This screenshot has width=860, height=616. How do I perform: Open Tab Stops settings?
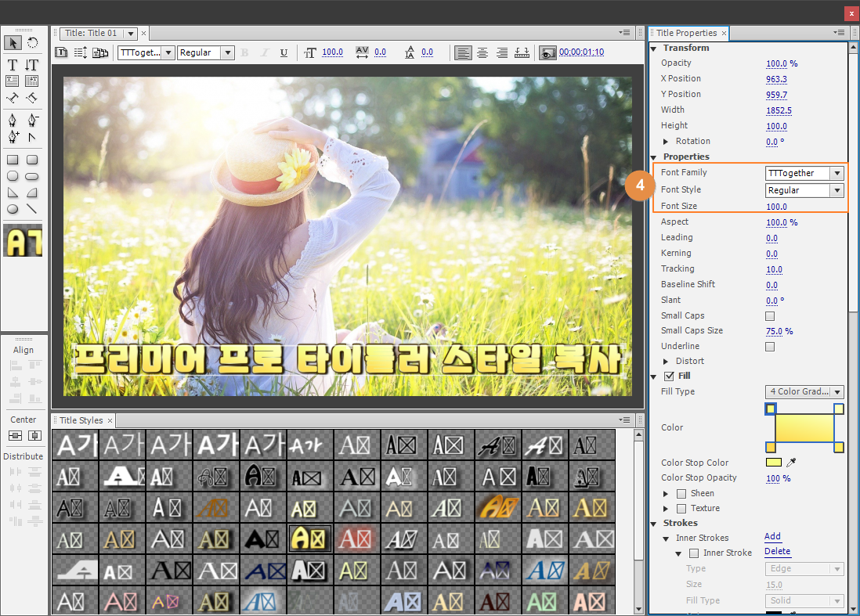tap(522, 52)
